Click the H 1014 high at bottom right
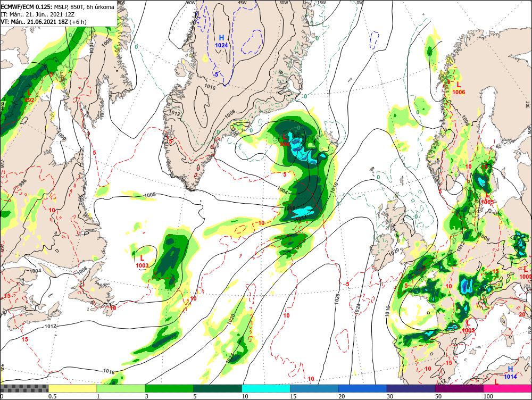The width and height of the screenshot is (532, 400). (x=510, y=372)
